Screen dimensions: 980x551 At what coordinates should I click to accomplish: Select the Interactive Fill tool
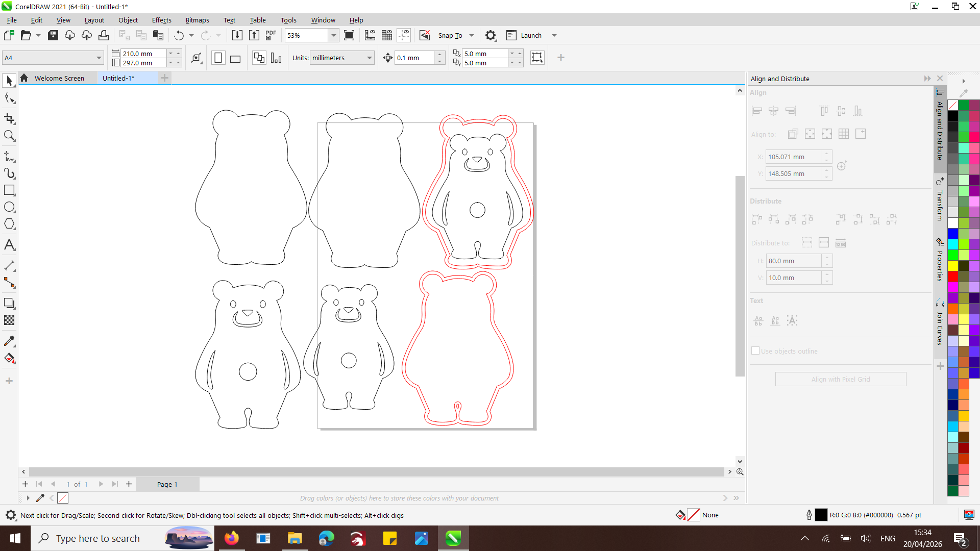(x=9, y=359)
